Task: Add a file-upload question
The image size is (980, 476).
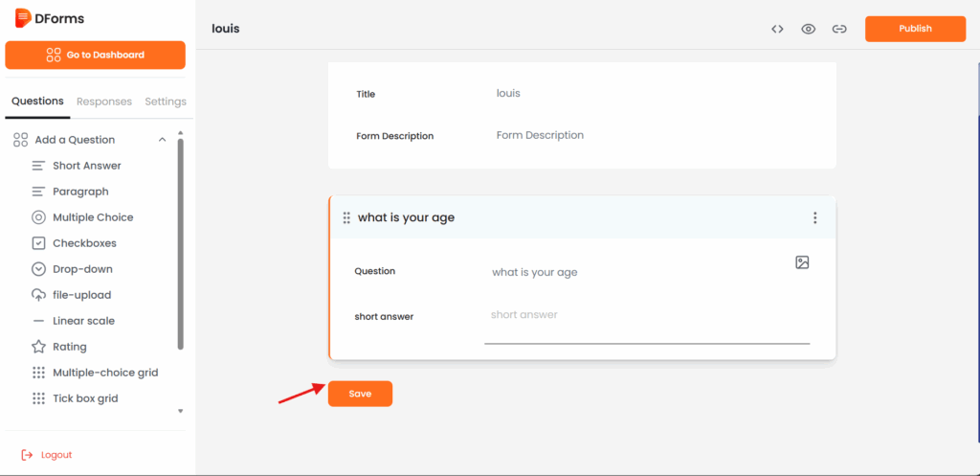Action: [x=81, y=295]
